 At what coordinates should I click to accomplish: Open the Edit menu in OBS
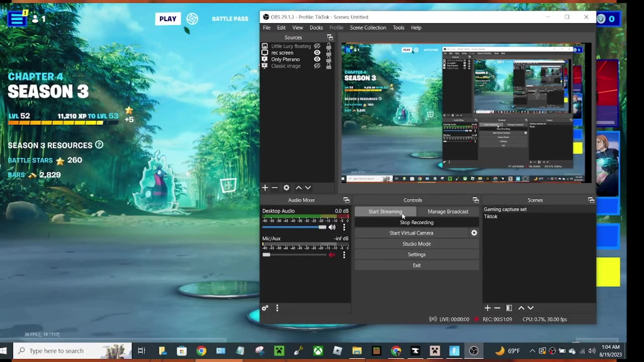(281, 28)
